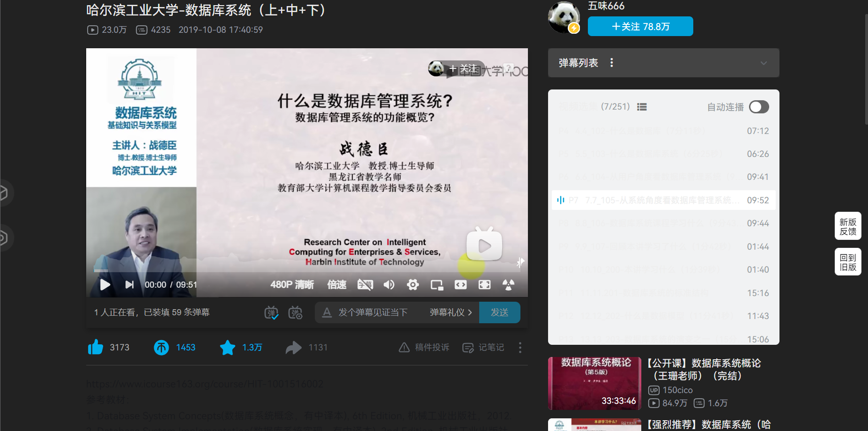Select episode P4 with duration 07:12
This screenshot has width=868, height=431.
tap(664, 131)
